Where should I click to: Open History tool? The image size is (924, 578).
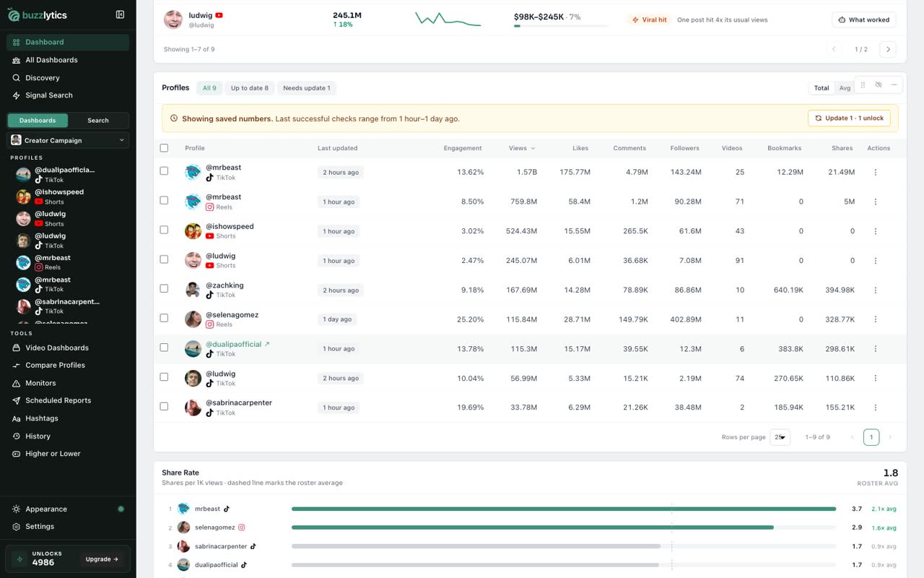[68, 436]
